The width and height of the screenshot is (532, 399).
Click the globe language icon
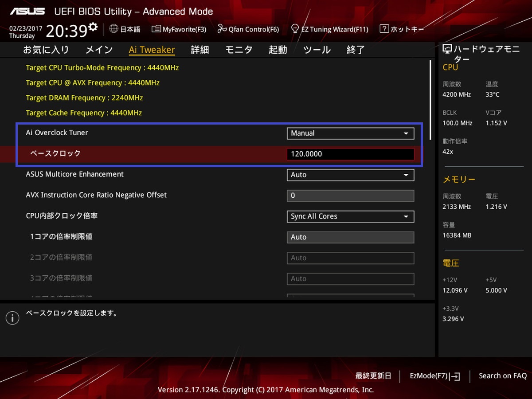point(113,29)
